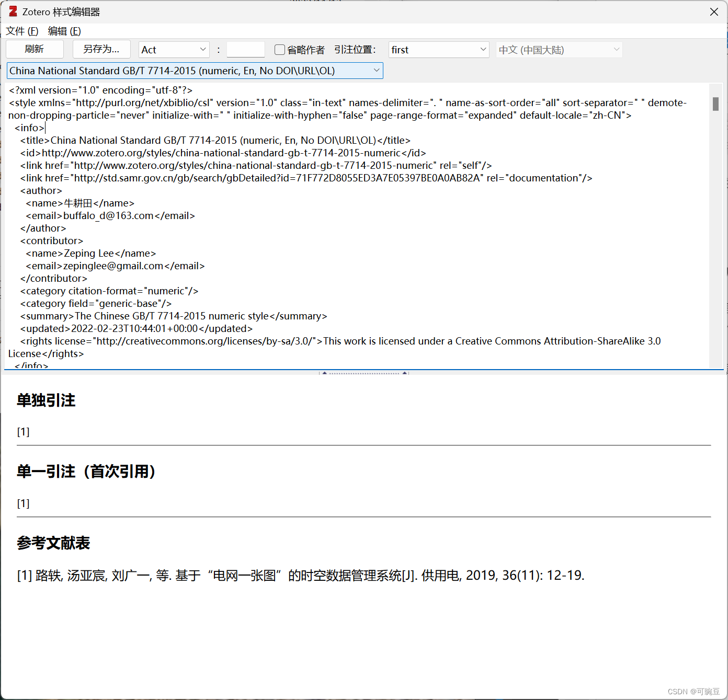Click the locator value input field
Image resolution: width=728 pixels, height=700 pixels.
click(x=246, y=50)
